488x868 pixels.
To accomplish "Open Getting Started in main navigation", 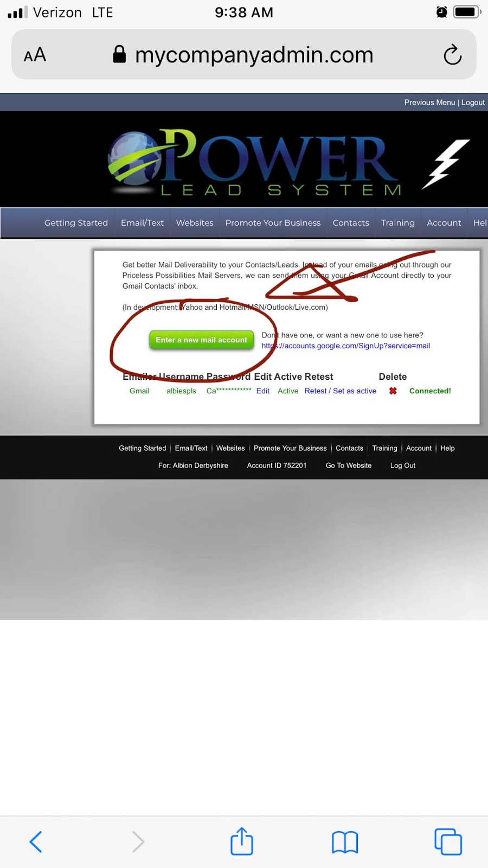I will click(x=76, y=222).
